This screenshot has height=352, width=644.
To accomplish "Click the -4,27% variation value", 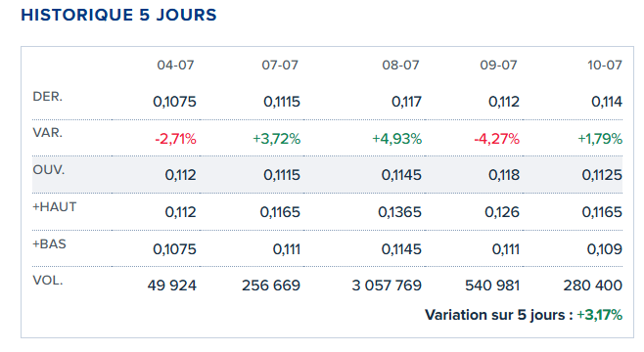I will point(496,139).
